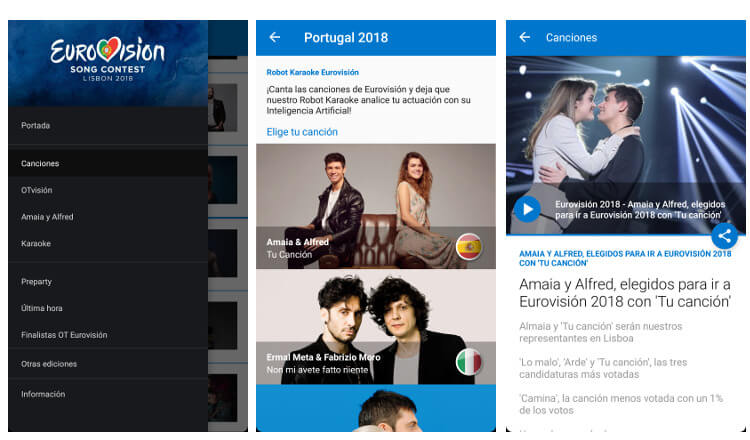Open Amaia y Alfred menu entry
Image resolution: width=750 pixels, height=440 pixels.
coord(108,217)
